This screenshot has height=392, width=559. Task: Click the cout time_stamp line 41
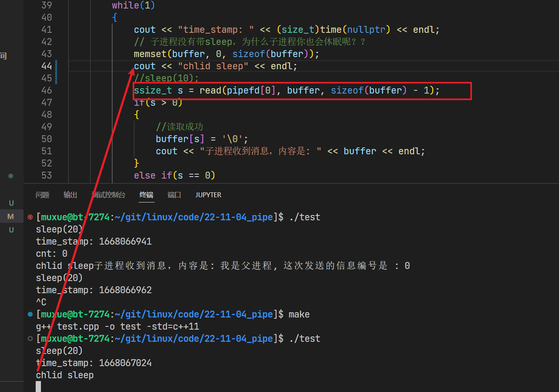(x=287, y=30)
